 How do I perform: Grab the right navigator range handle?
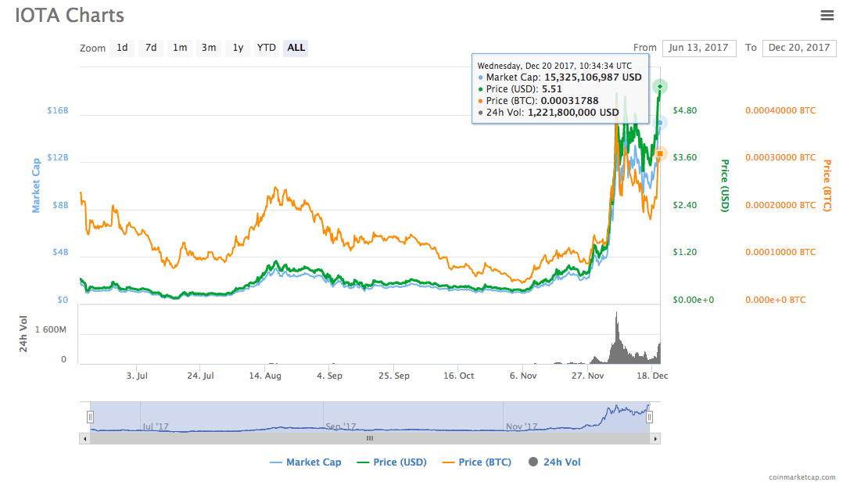point(648,417)
